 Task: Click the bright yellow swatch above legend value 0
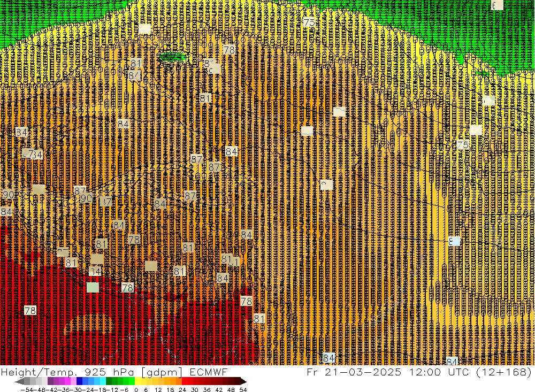tap(138, 381)
